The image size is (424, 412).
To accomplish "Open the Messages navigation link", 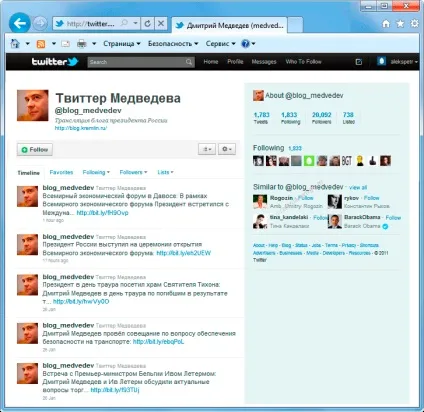I will 264,62.
